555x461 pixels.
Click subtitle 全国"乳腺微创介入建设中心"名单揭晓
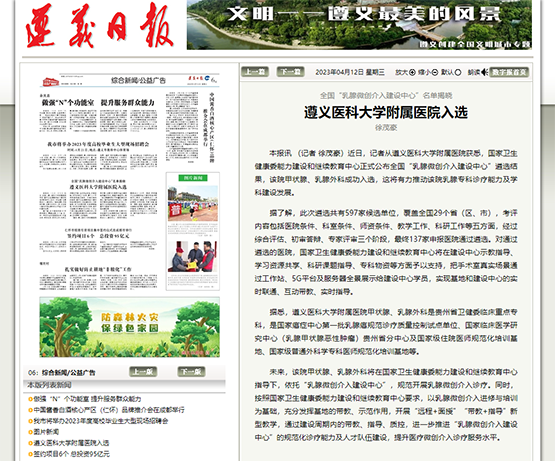[x=386, y=96]
